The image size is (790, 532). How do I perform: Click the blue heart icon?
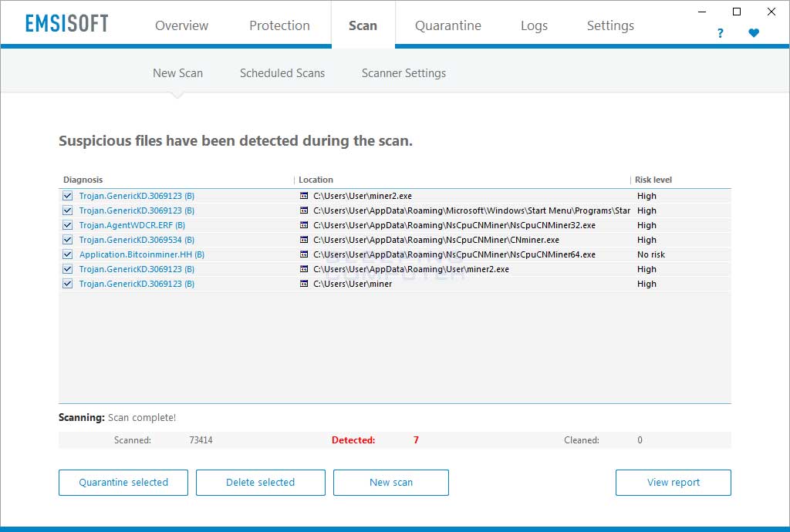click(754, 33)
